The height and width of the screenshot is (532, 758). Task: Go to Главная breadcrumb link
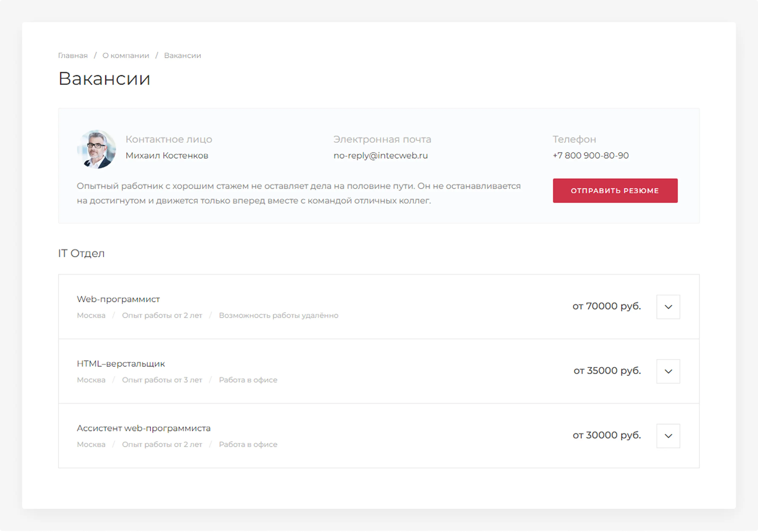click(73, 55)
